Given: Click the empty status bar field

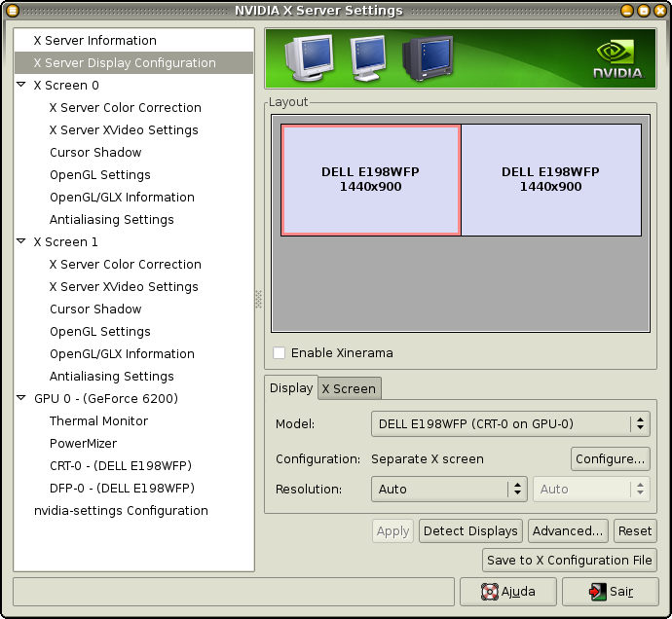Looking at the screenshot, I should 234,592.
